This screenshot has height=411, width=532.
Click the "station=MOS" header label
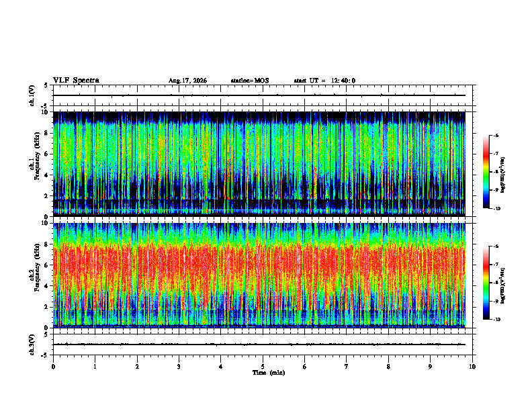(x=250, y=81)
